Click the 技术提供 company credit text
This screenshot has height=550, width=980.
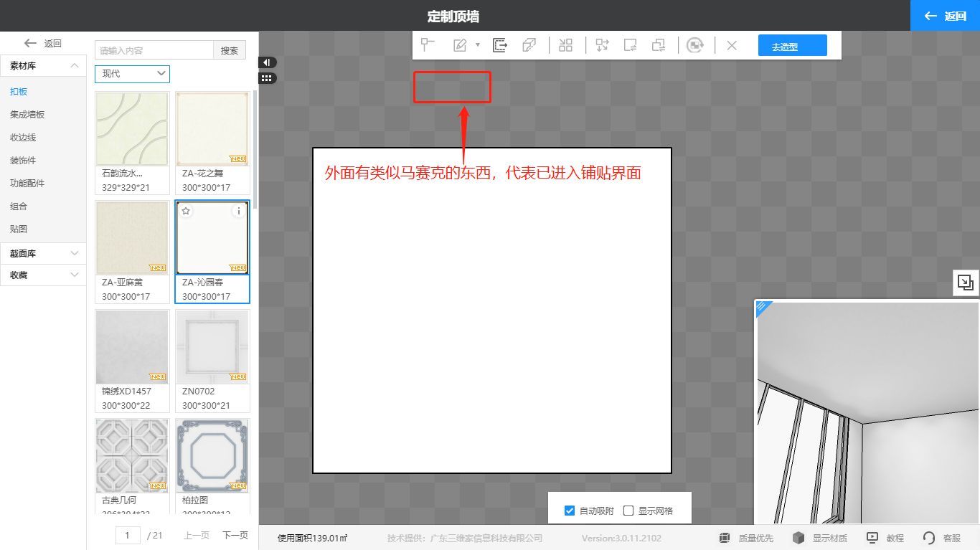tap(465, 538)
